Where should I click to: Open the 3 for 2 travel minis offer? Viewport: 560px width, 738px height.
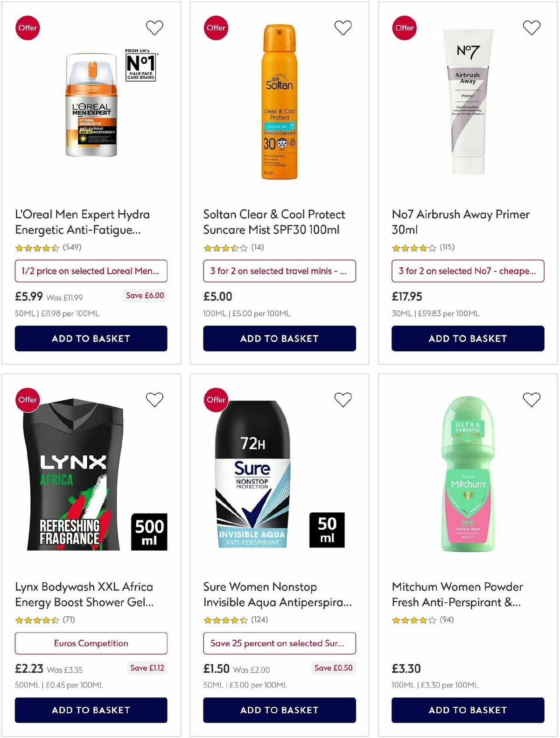(x=280, y=271)
